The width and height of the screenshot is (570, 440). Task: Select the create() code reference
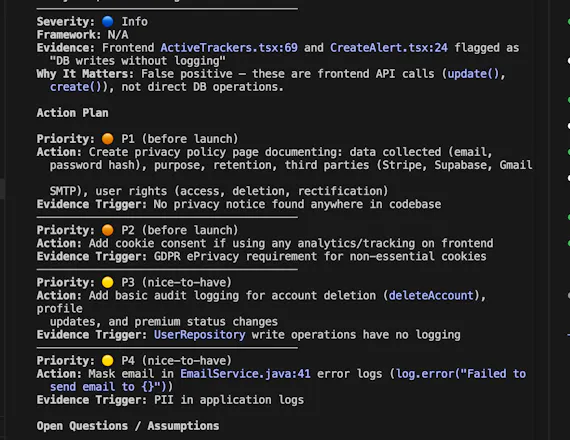(x=76, y=87)
